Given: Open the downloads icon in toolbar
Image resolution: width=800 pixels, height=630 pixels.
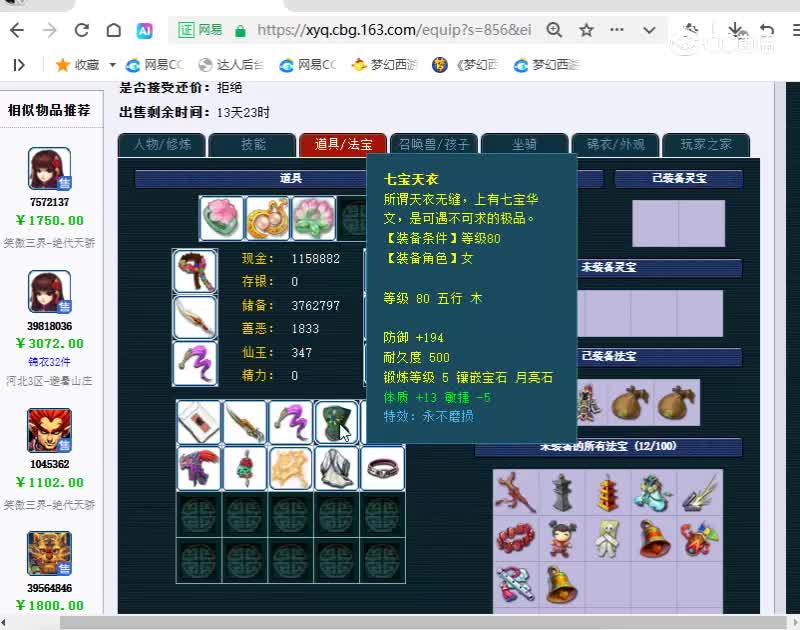Looking at the screenshot, I should point(735,30).
